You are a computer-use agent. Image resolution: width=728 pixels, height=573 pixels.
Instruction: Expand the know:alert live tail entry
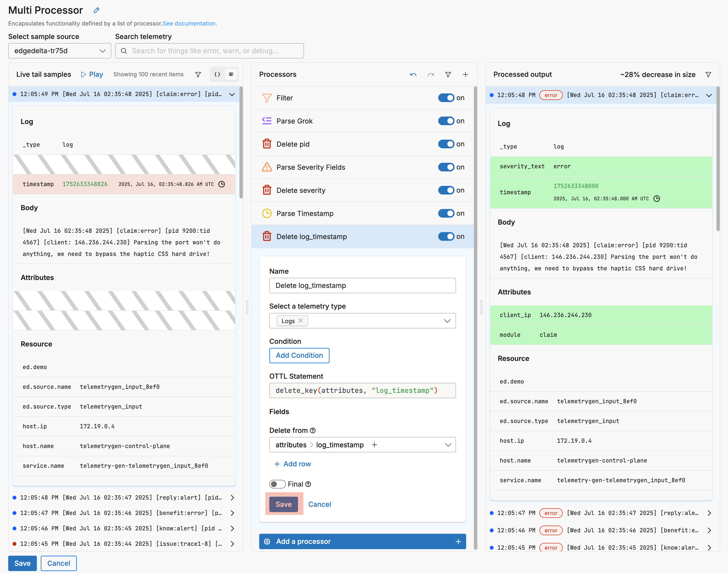[x=232, y=528]
